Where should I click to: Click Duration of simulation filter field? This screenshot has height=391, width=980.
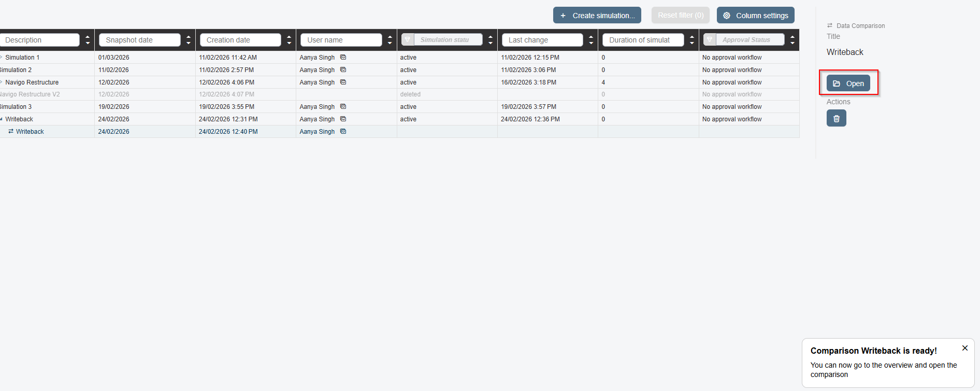coord(643,40)
